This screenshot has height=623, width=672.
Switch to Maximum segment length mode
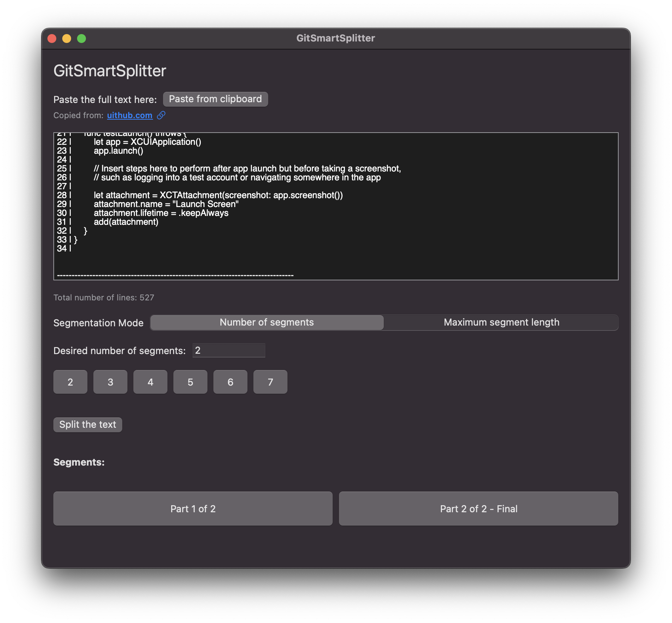[x=501, y=322]
